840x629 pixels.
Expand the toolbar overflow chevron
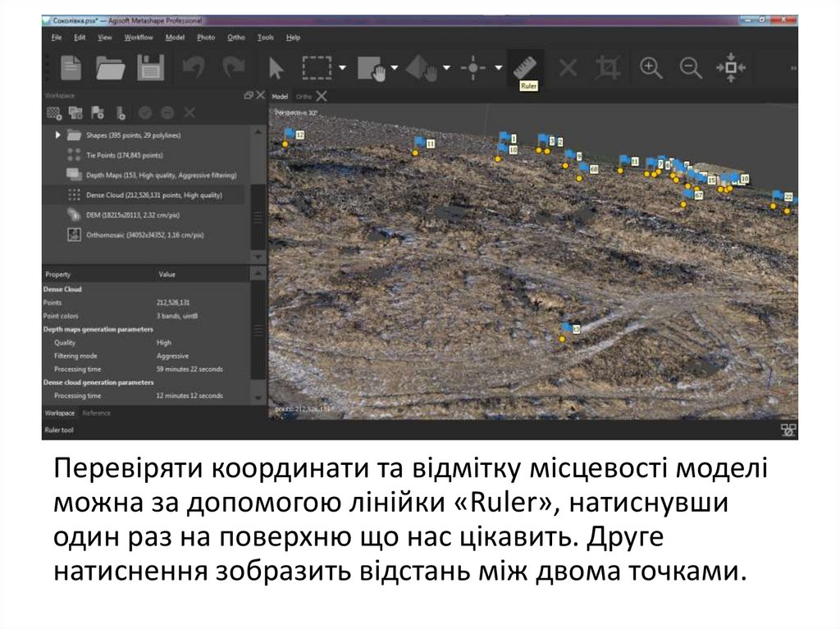tap(793, 68)
